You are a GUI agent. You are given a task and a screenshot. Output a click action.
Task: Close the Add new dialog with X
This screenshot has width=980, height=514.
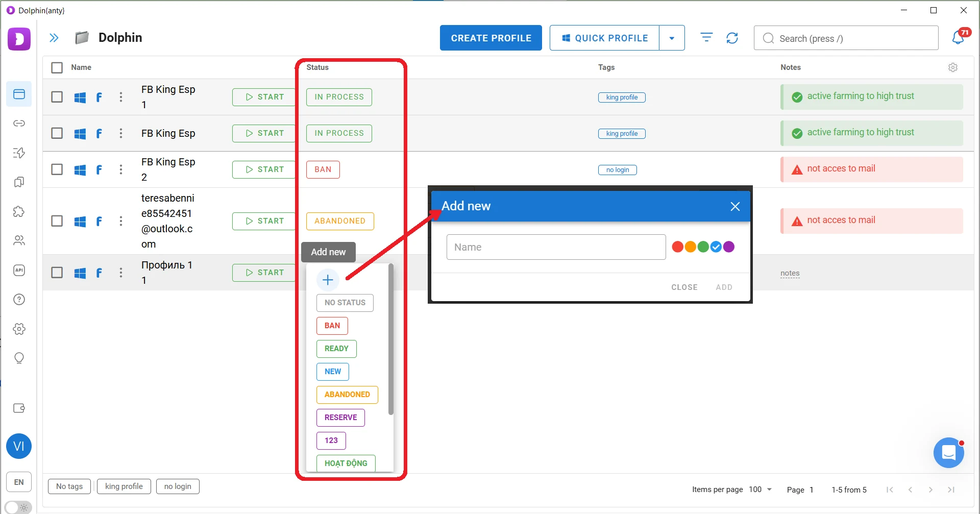(x=735, y=206)
